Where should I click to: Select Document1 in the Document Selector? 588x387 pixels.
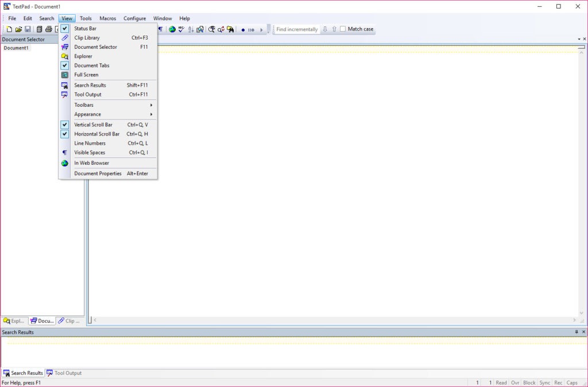click(x=16, y=48)
